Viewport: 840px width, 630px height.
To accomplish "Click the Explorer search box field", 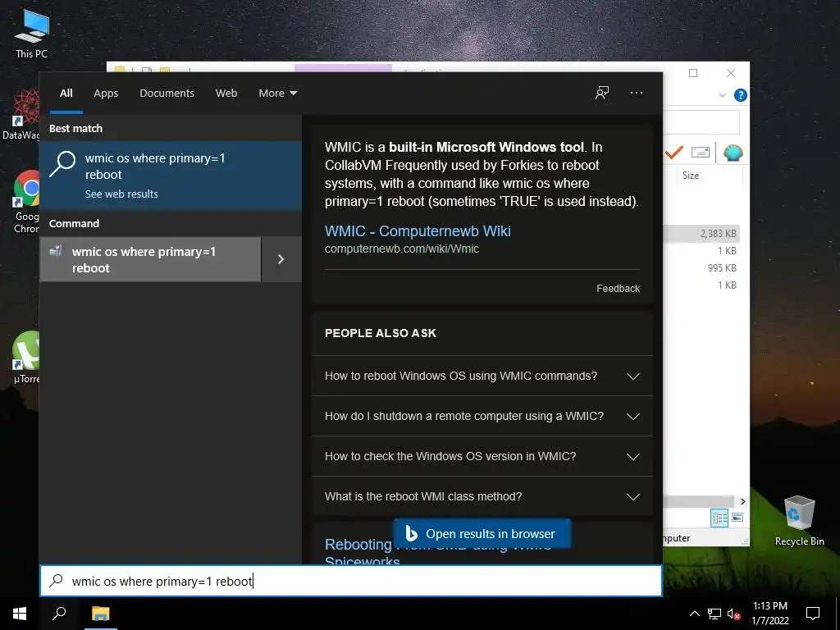I will click(x=701, y=122).
